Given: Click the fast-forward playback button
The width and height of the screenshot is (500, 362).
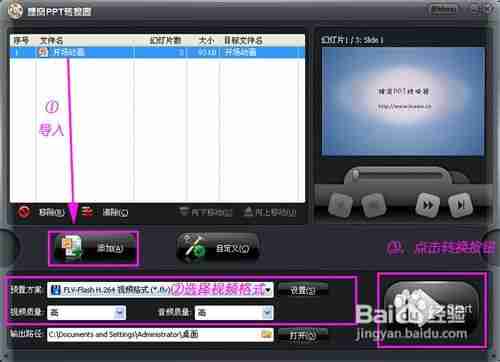Looking at the screenshot, I should pyautogui.click(x=428, y=204).
